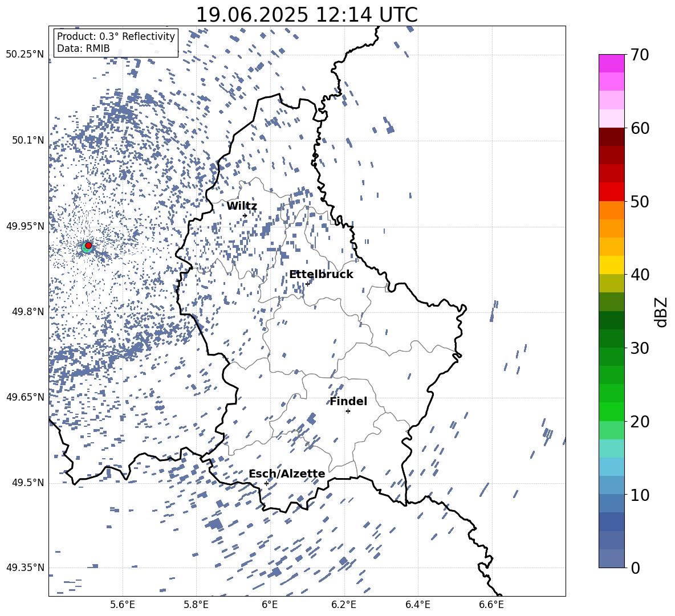Screen dimensions: 675x616
Task: Click the colorbar tick label 50
Action: (640, 201)
